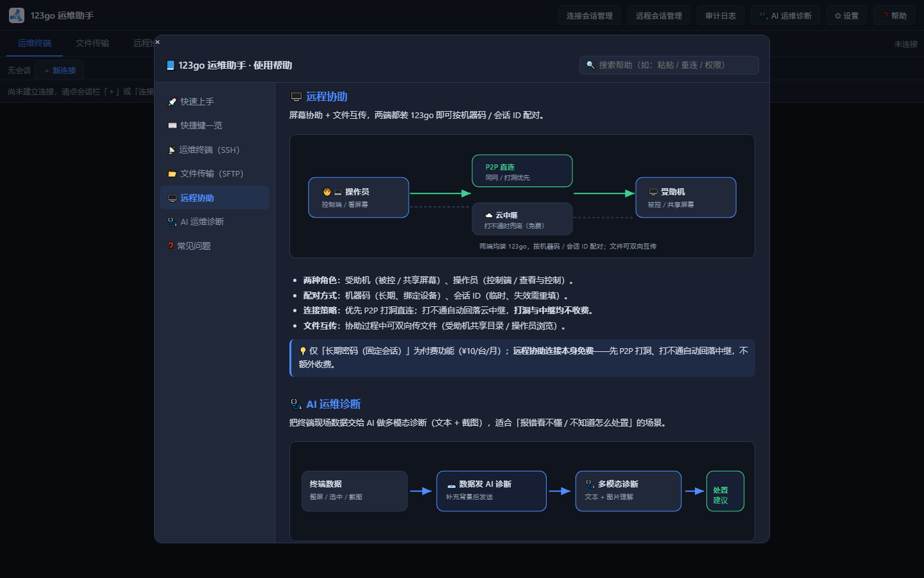Close the help dialog with the × button
The height and width of the screenshot is (578, 924).
[x=157, y=42]
